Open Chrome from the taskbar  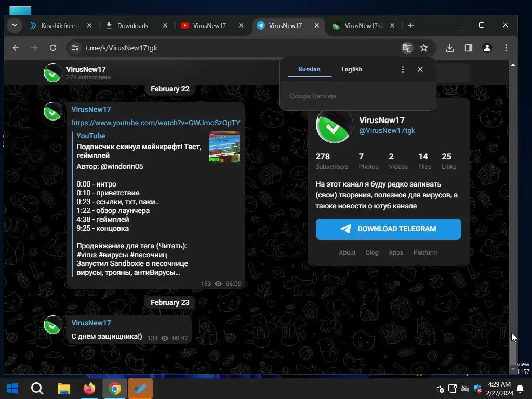[x=115, y=389]
